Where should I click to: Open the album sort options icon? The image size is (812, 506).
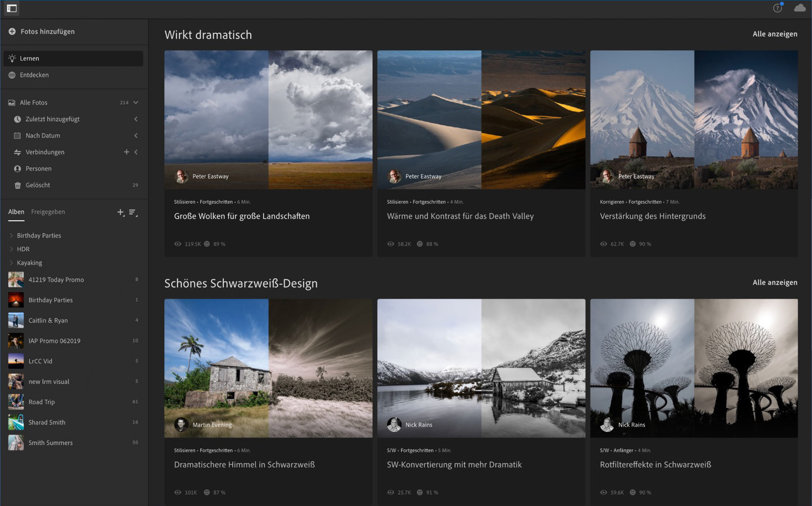click(x=133, y=212)
